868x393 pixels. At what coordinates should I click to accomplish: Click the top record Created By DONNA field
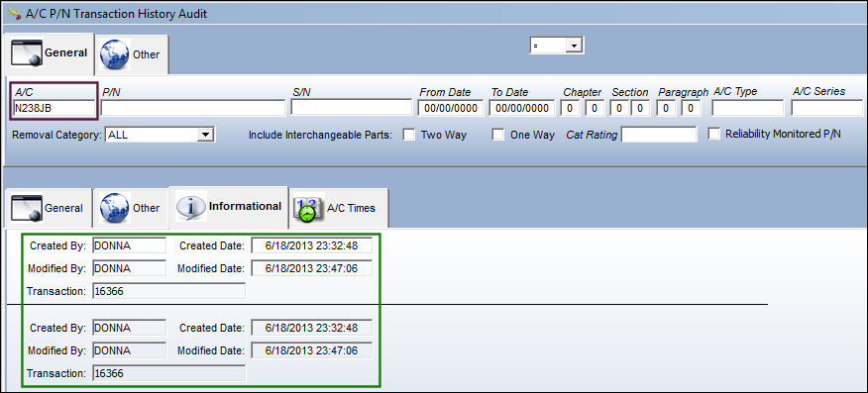[129, 246]
